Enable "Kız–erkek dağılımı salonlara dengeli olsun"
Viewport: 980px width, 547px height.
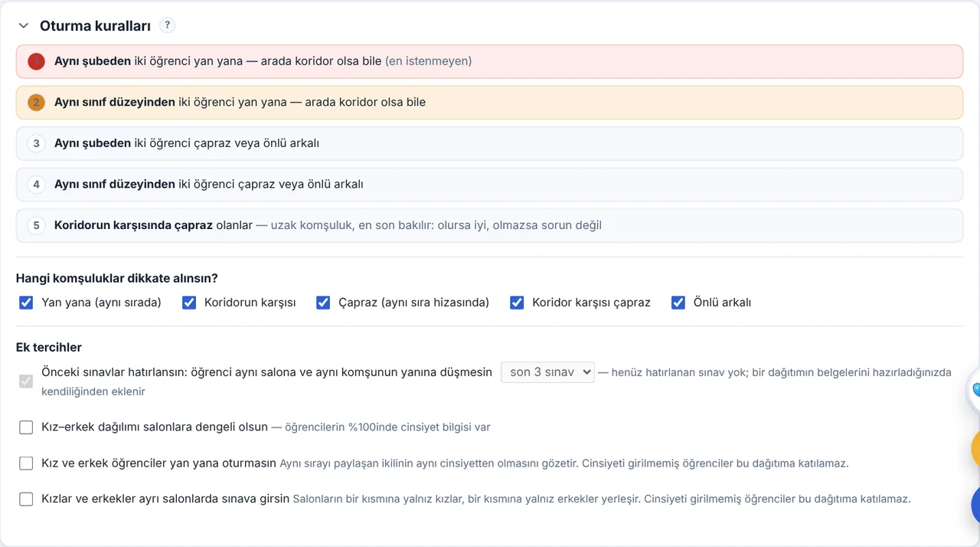(x=26, y=427)
